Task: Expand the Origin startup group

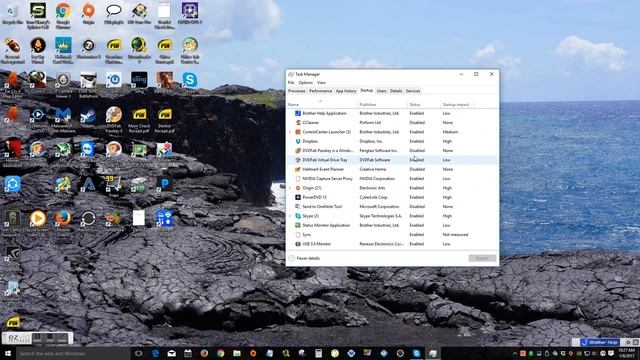Action: (x=291, y=188)
